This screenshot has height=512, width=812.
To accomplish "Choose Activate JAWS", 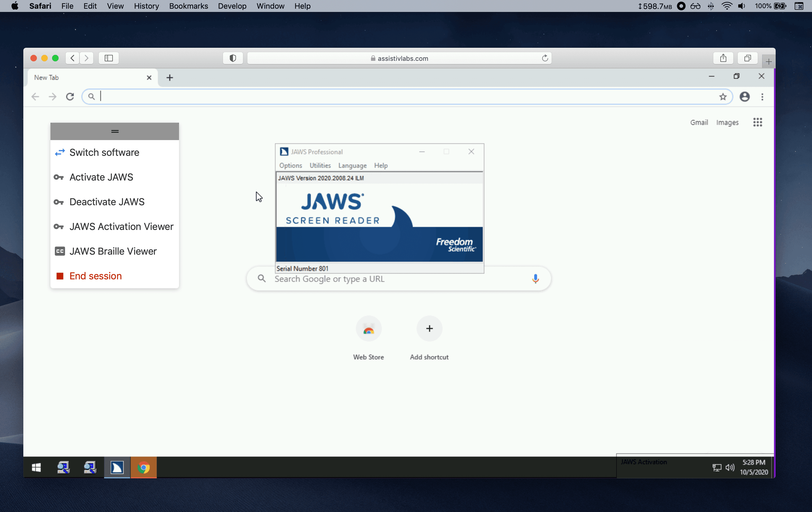I will pyautogui.click(x=115, y=177).
